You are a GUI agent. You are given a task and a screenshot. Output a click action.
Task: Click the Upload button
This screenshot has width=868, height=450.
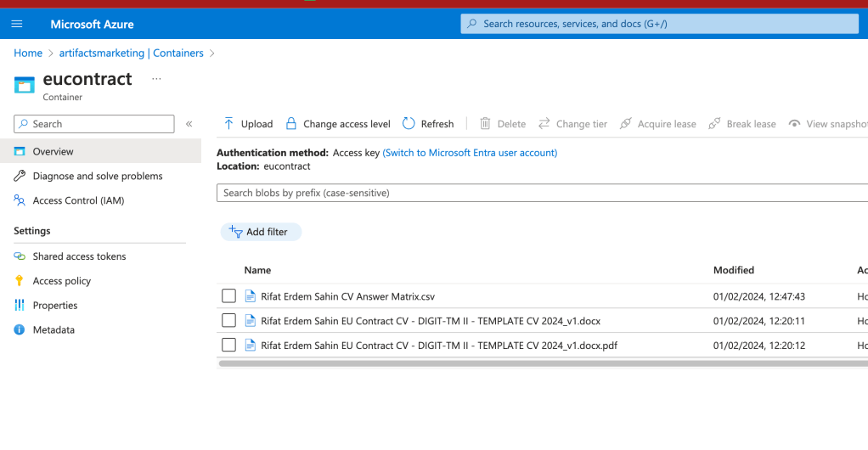point(248,124)
